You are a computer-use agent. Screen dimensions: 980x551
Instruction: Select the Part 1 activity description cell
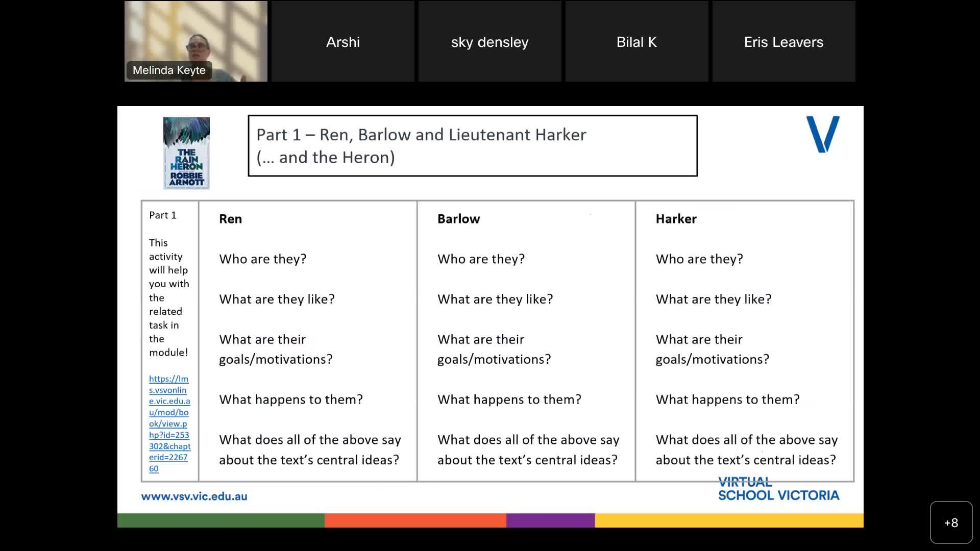tap(168, 296)
